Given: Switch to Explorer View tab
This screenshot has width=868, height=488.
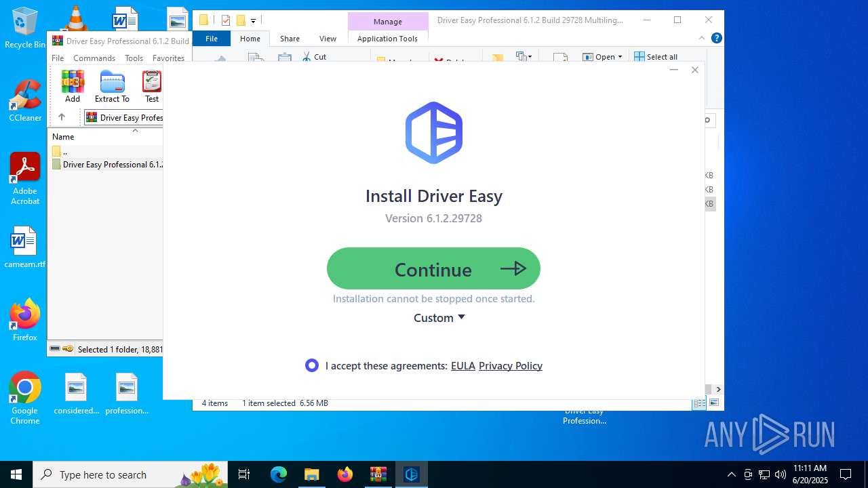Looking at the screenshot, I should coord(328,39).
